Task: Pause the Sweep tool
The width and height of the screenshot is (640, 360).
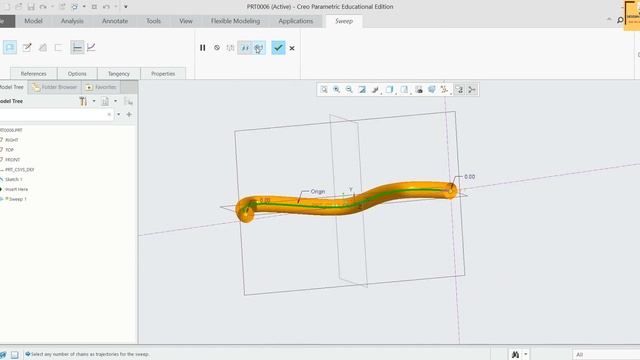Action: [202, 48]
